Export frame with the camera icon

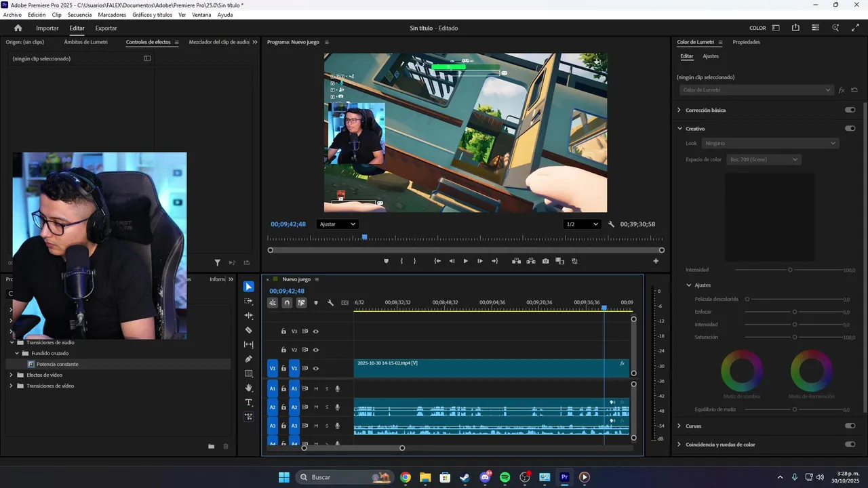[545, 261]
